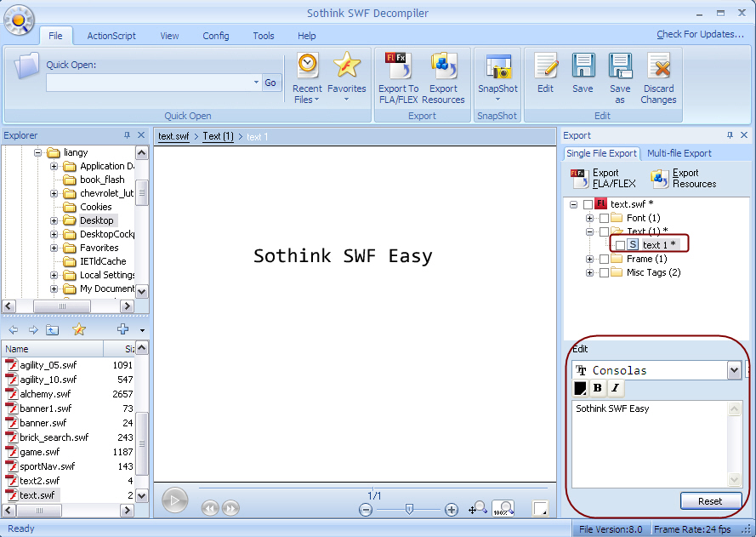Click the zoom-and-pan magnifier tool
Screen dimensions: 756x537
click(x=478, y=508)
